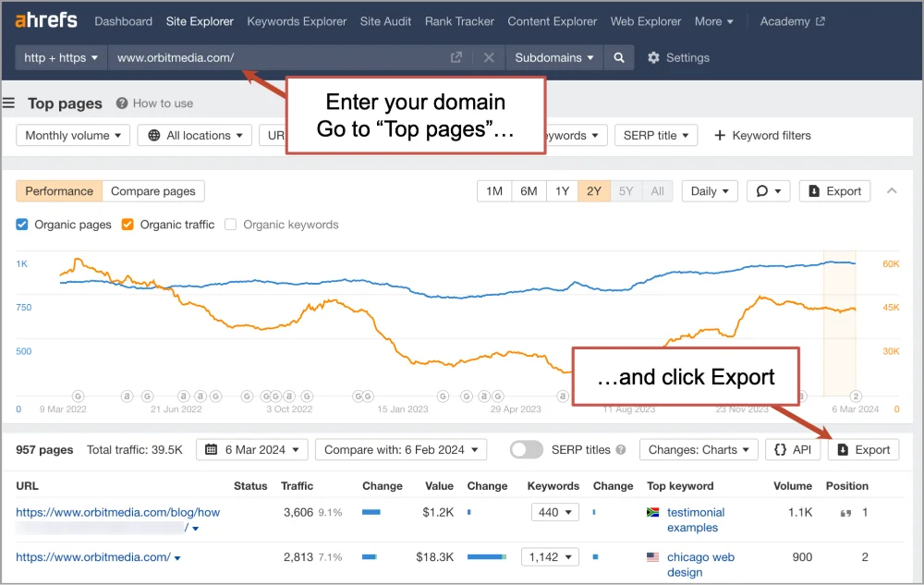Image resolution: width=924 pixels, height=585 pixels.
Task: Open Rank Tracker
Action: pos(459,21)
